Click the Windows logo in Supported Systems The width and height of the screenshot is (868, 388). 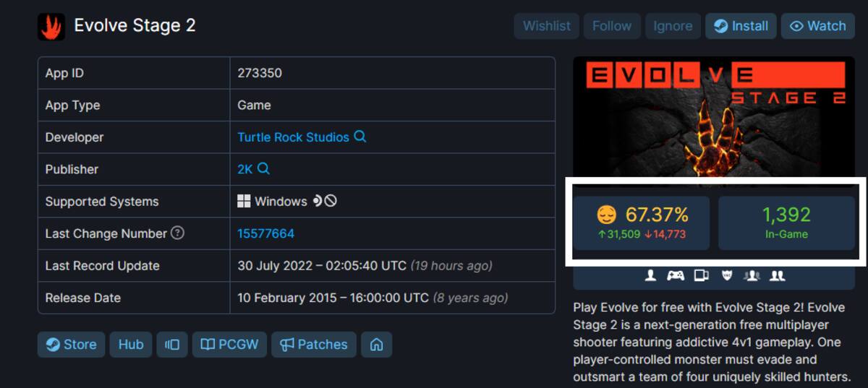click(244, 201)
